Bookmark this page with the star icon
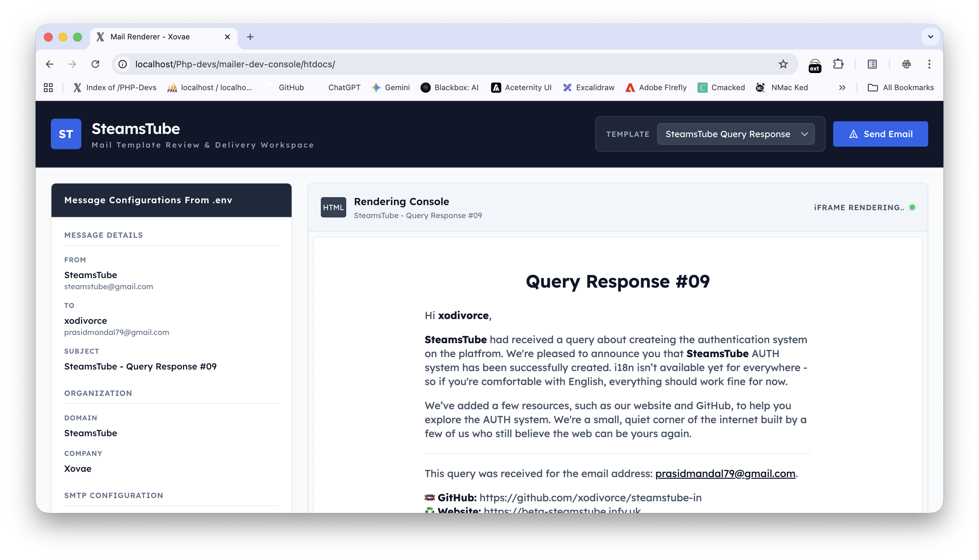This screenshot has width=979, height=560. pos(783,64)
